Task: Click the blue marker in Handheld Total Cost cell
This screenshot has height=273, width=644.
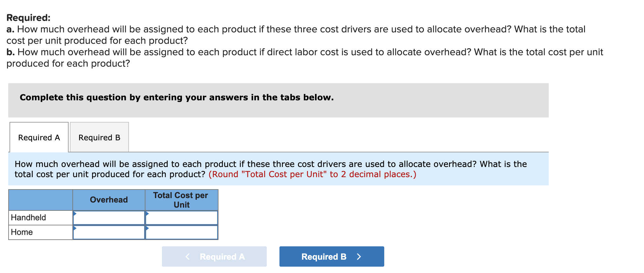Action: (147, 214)
